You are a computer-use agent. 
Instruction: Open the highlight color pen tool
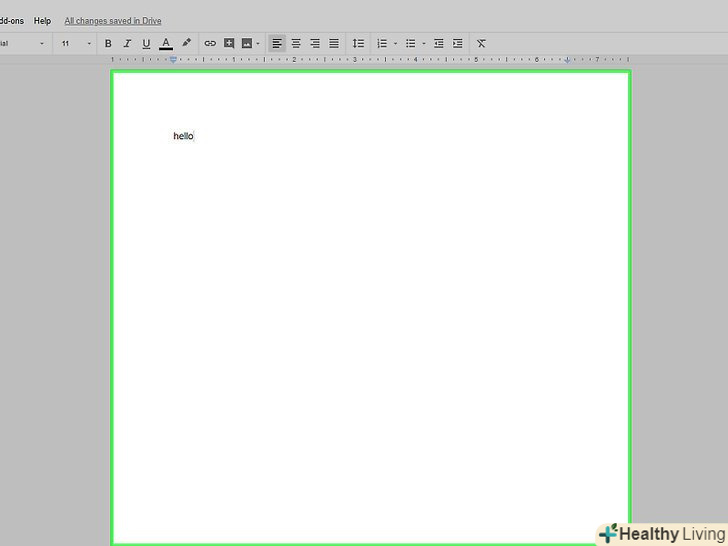tap(187, 43)
